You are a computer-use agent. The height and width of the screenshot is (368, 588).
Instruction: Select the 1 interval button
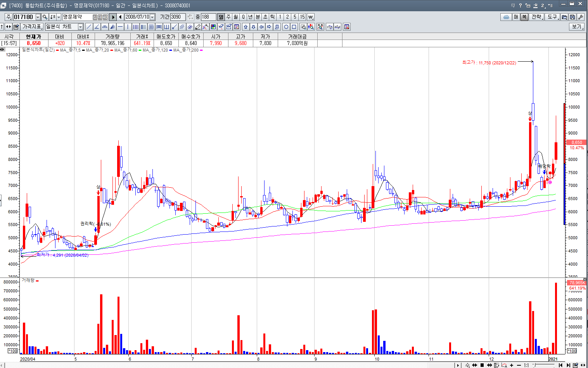click(280, 17)
